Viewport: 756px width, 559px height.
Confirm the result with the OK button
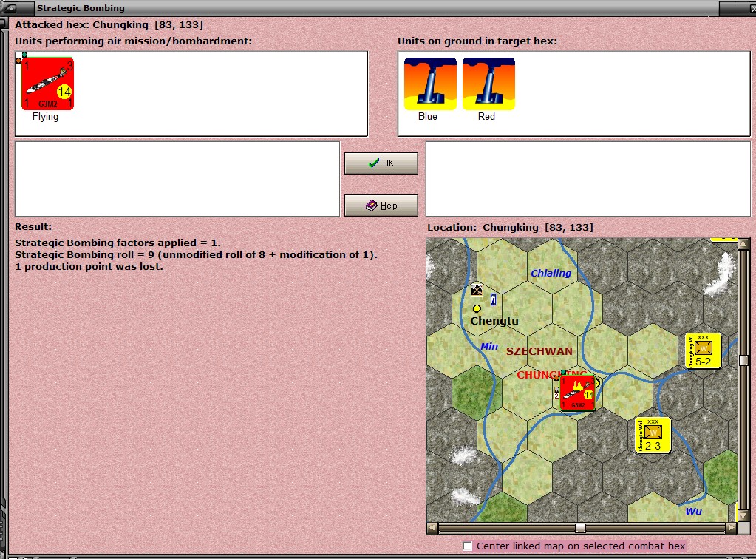pos(381,163)
